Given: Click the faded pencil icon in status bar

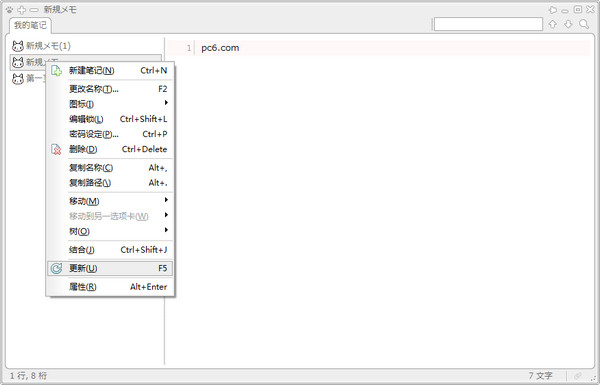Looking at the screenshot, I should click(578, 376).
